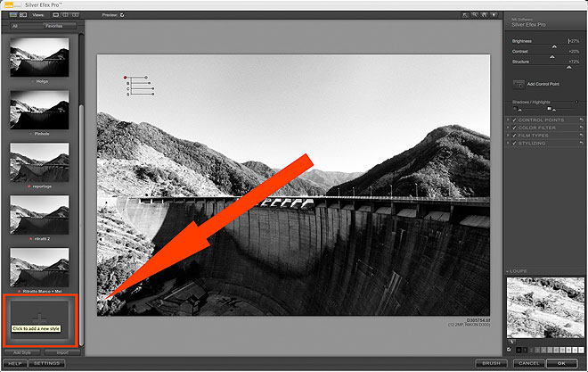The height and width of the screenshot is (372, 588).
Task: Click the Structure +72% value
Action: click(574, 62)
